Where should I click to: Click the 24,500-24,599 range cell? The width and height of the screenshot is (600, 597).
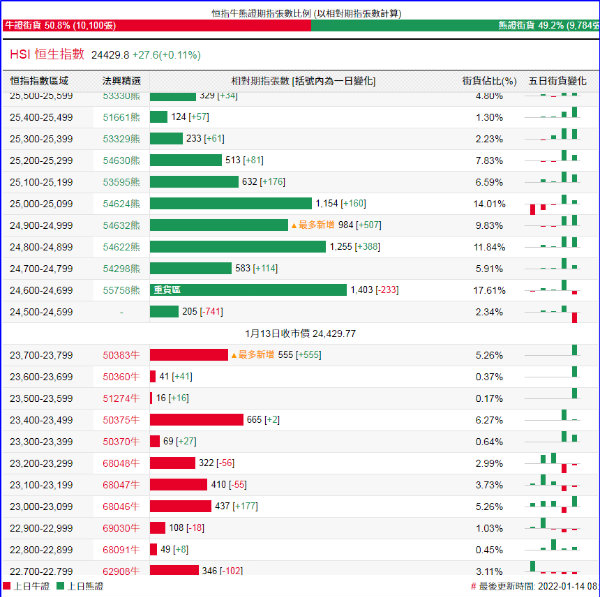pyautogui.click(x=41, y=312)
